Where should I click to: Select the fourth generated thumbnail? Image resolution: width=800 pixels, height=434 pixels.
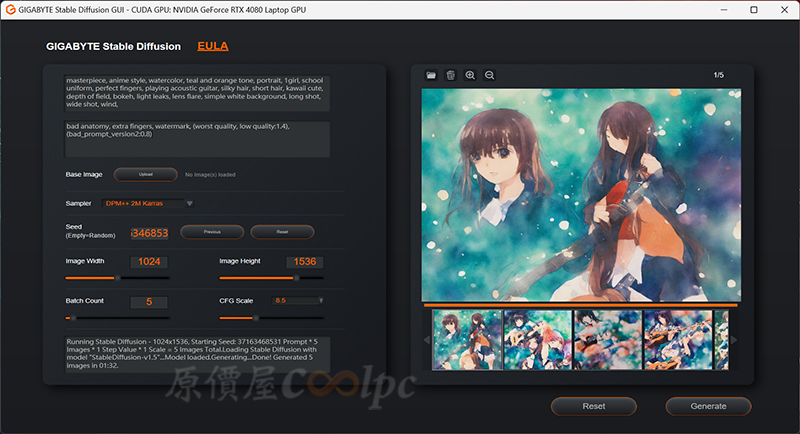(x=678, y=340)
